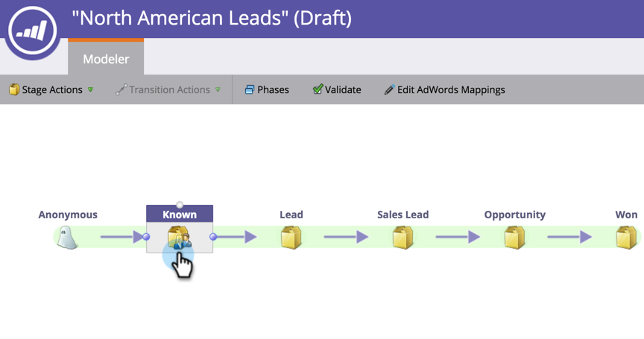The width and height of the screenshot is (644, 339).
Task: Click the Marketo logo icon
Action: [x=33, y=31]
